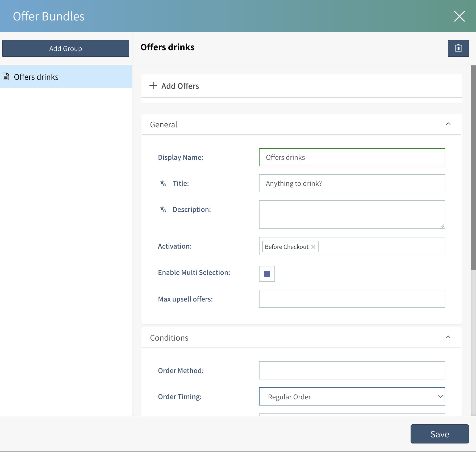The width and height of the screenshot is (476, 452).
Task: Close the Offer Bundles dialog
Action: 459,16
